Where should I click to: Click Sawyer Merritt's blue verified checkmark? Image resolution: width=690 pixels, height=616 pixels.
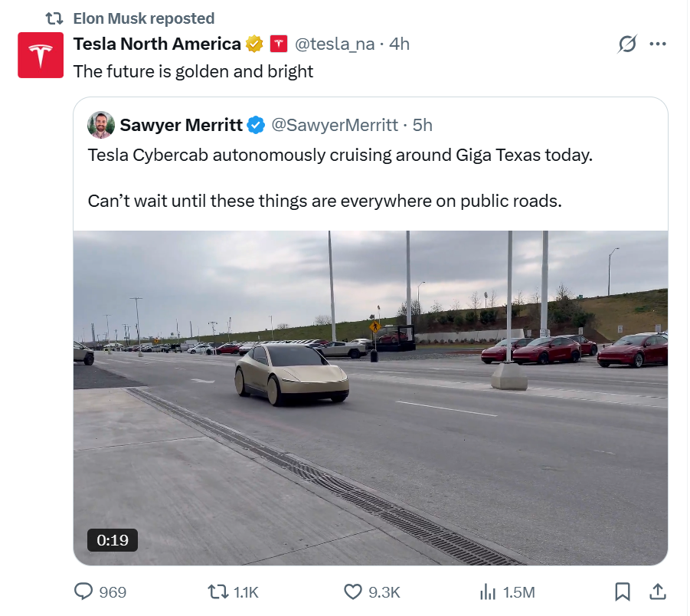(x=256, y=125)
